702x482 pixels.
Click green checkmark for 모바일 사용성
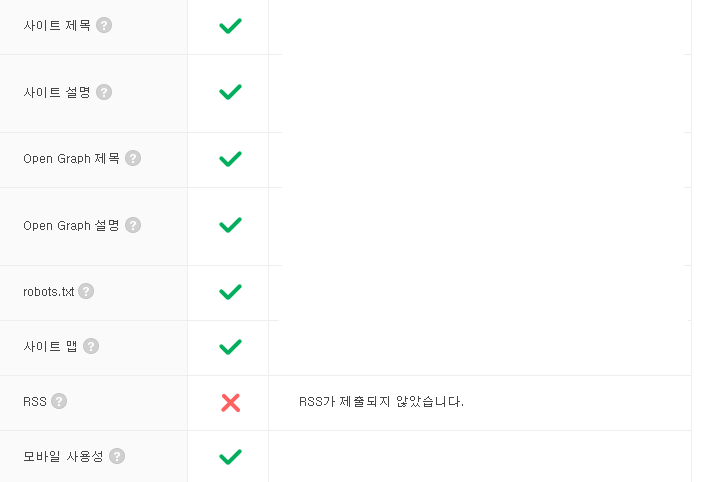point(231,457)
